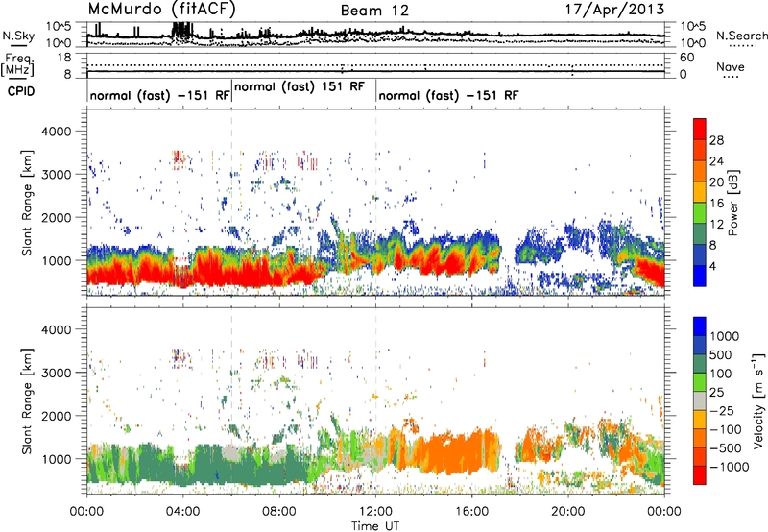The height and width of the screenshot is (532, 768).
Task: Click the "Power [dB]" colorbar label
Action: tap(733, 203)
